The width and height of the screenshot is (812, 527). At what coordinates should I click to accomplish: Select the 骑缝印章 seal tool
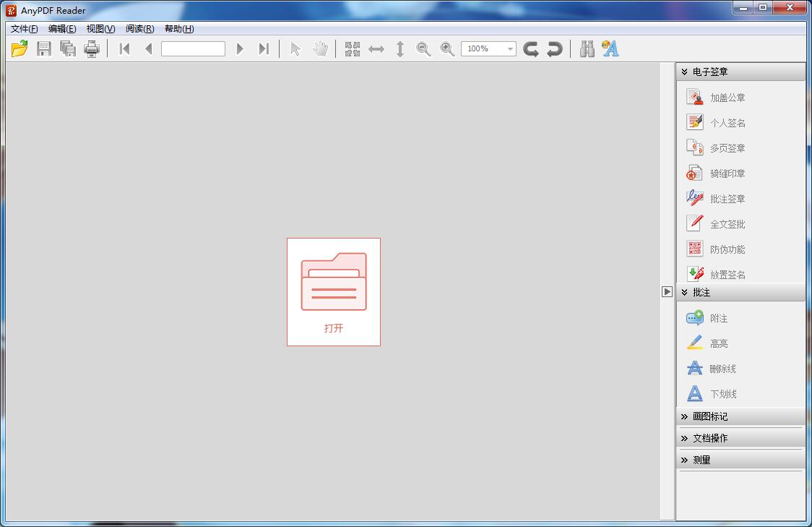[727, 173]
